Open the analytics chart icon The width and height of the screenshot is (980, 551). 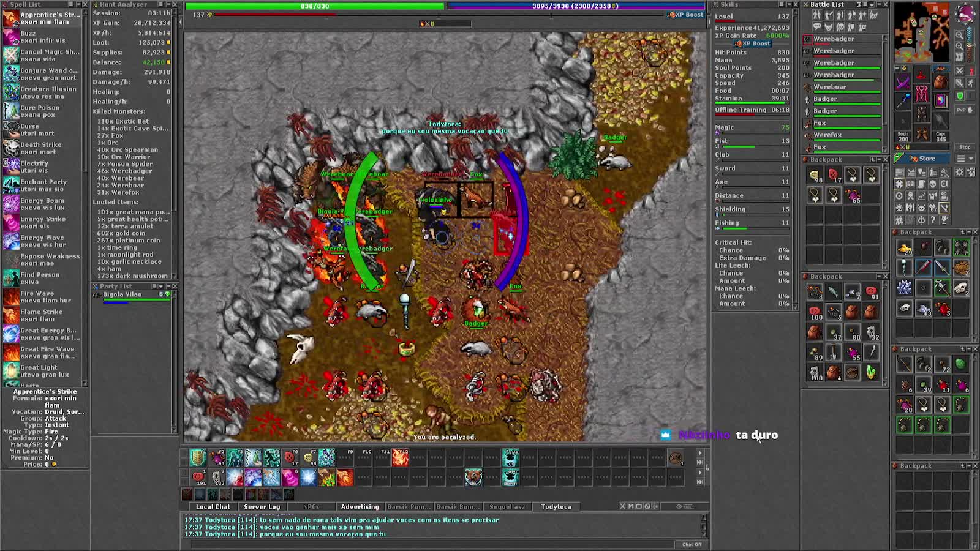921,196
